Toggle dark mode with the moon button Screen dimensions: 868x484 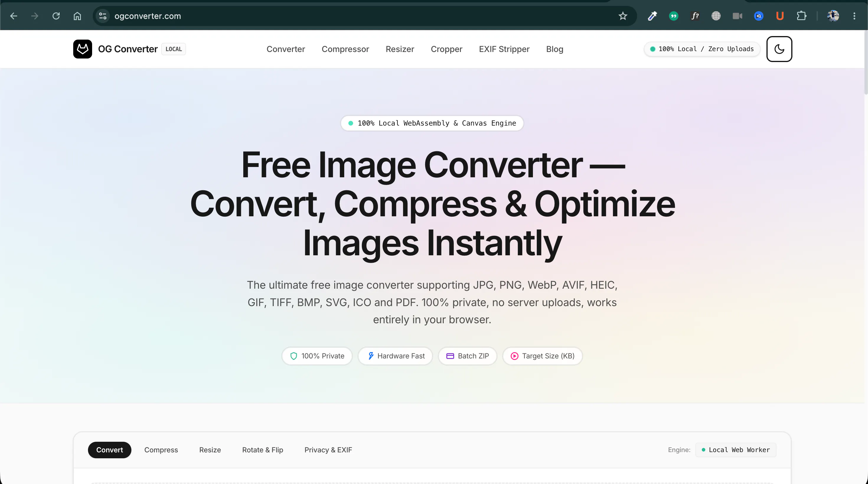(779, 49)
